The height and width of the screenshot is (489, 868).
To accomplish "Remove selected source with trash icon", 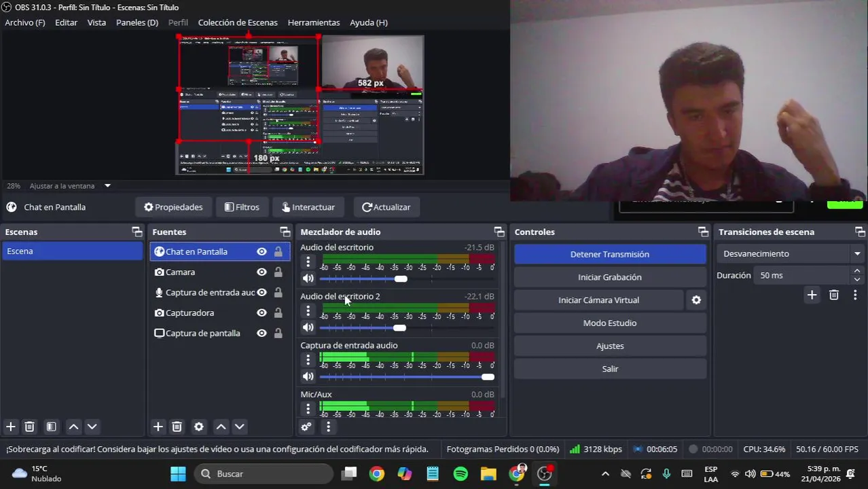I will pos(177,427).
